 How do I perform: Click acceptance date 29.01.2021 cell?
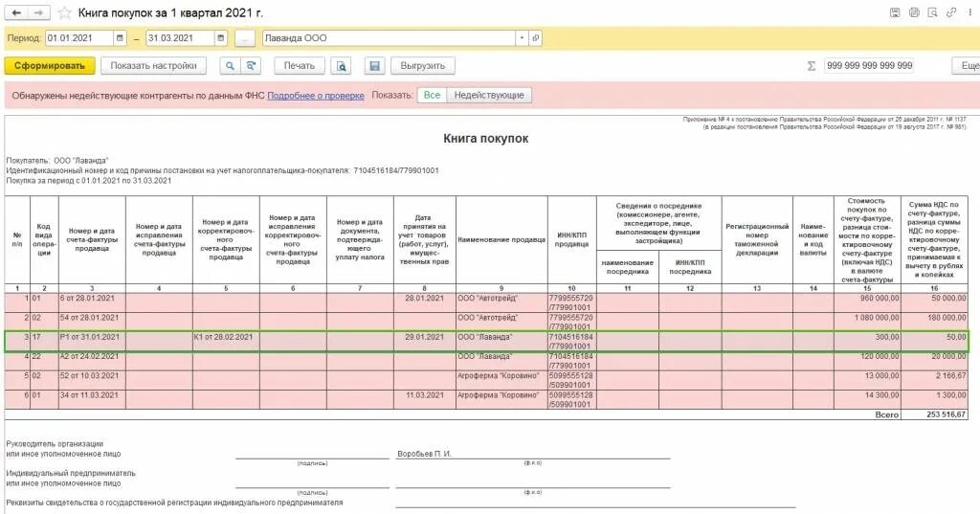point(424,342)
